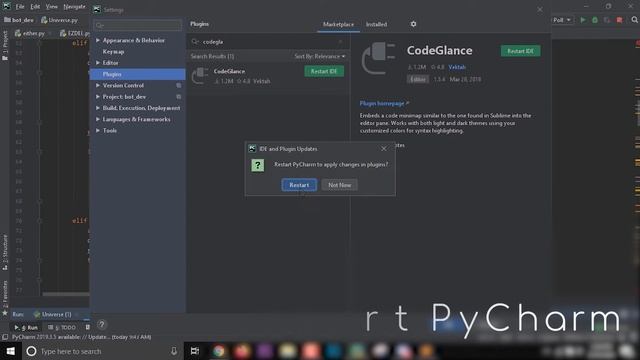Choose Not Now in update dialog

pyautogui.click(x=339, y=185)
